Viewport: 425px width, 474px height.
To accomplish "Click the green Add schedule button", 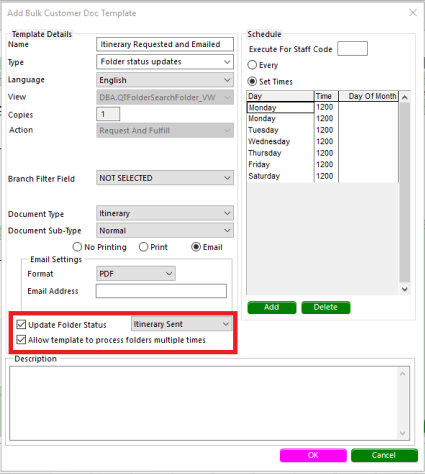I will [272, 307].
